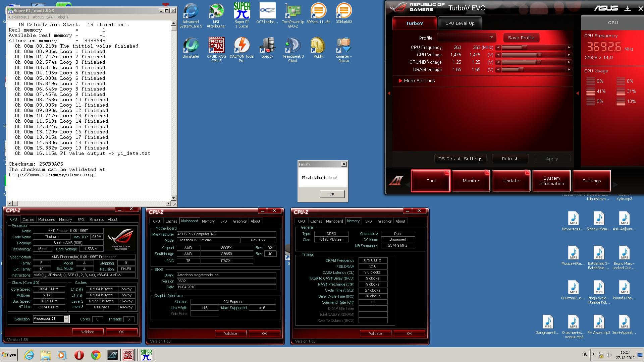Switch to CPU Level Up tab
This screenshot has height=362, width=644.
coord(460,23)
